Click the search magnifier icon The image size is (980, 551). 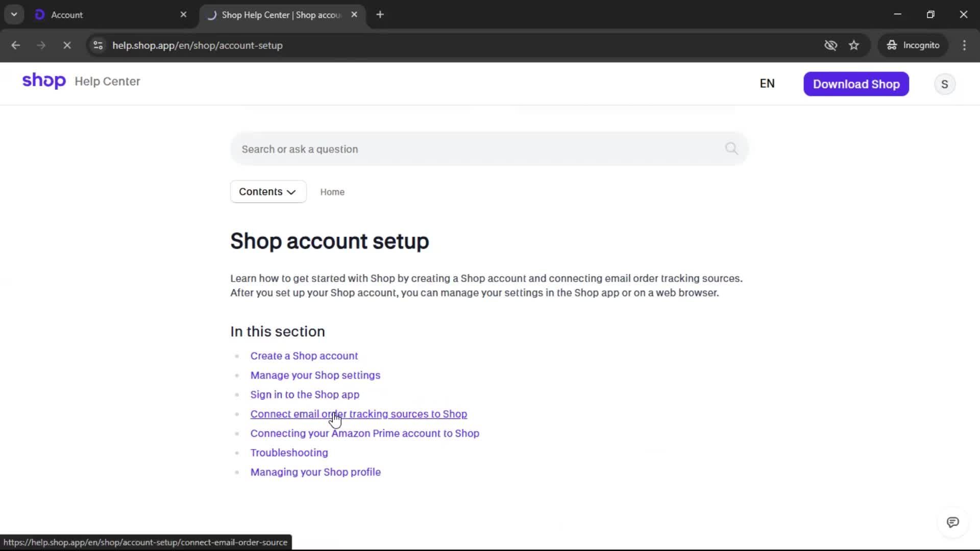[731, 148]
